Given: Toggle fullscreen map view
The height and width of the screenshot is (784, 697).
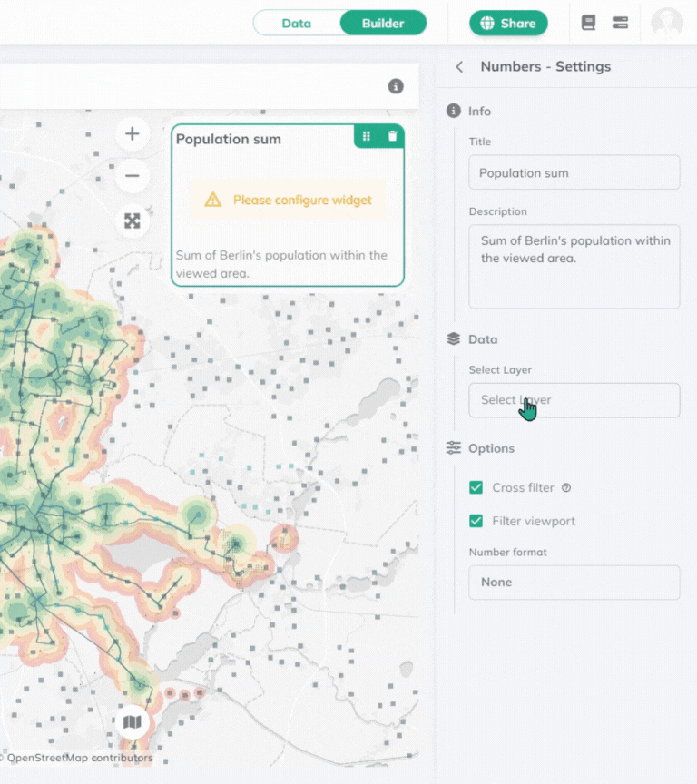Looking at the screenshot, I should (133, 220).
